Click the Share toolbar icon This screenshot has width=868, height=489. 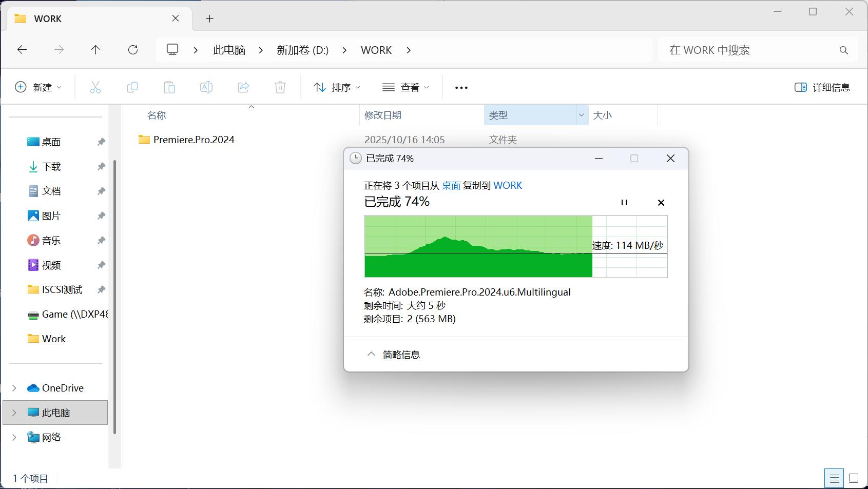point(243,87)
